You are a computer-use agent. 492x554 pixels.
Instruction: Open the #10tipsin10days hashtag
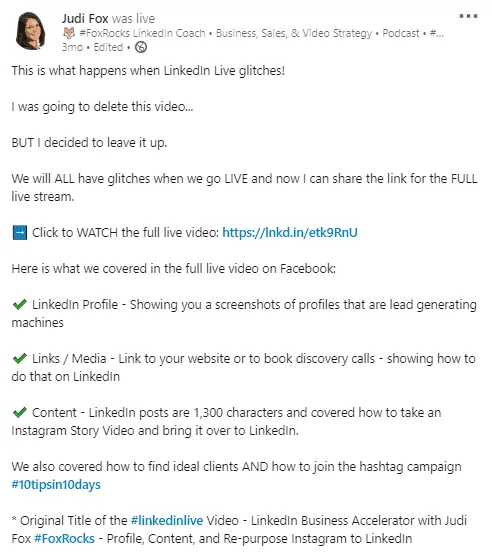click(x=56, y=484)
